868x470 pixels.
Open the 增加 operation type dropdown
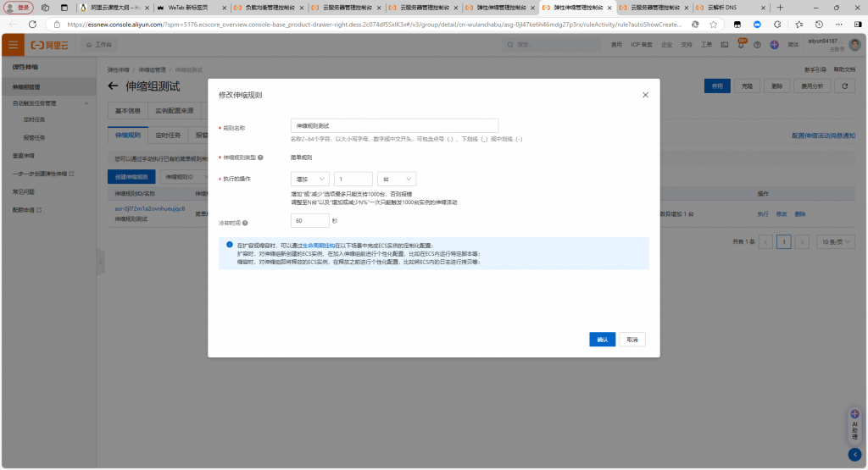click(309, 179)
